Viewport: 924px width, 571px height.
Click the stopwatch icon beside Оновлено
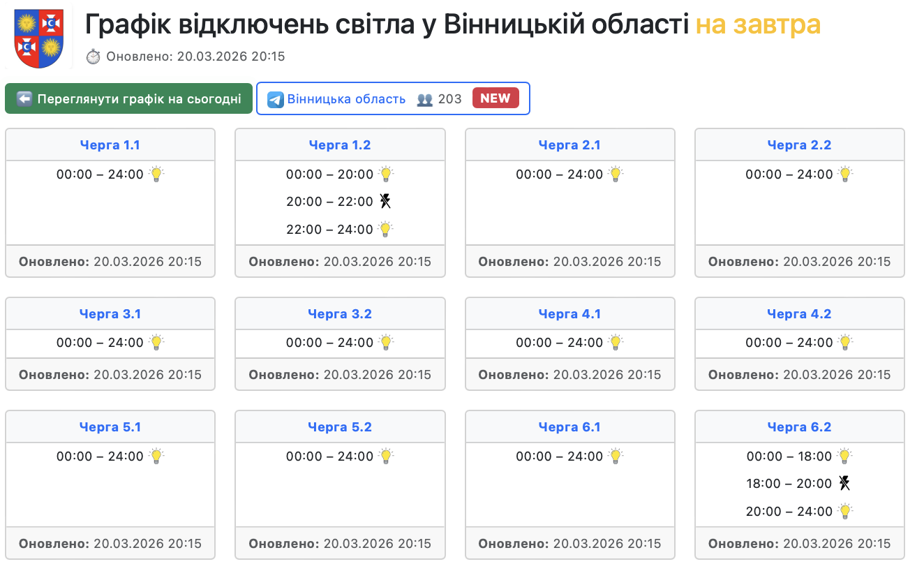pos(94,57)
